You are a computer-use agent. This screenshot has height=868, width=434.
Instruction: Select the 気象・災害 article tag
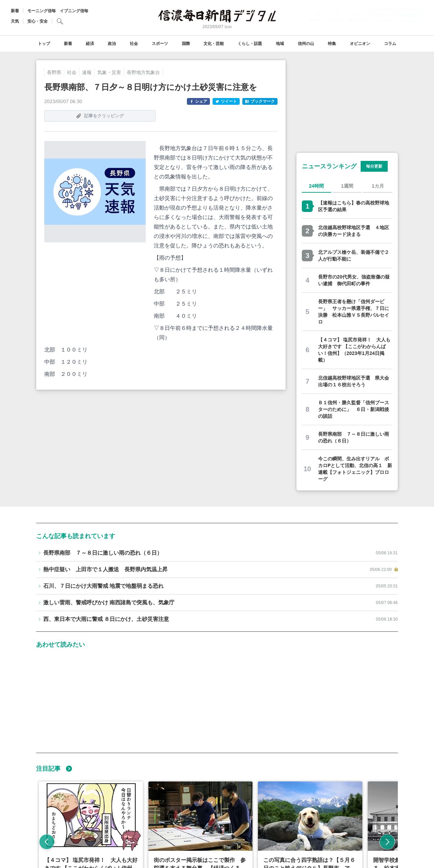pyautogui.click(x=109, y=72)
